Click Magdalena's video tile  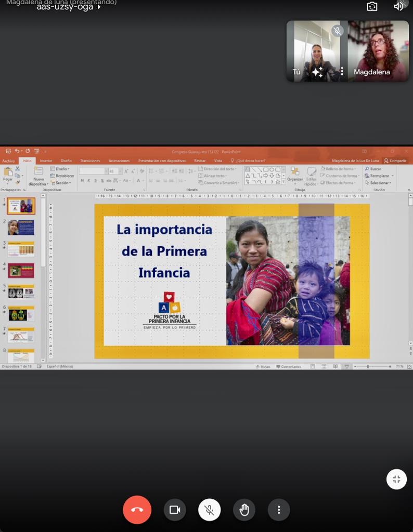point(378,51)
